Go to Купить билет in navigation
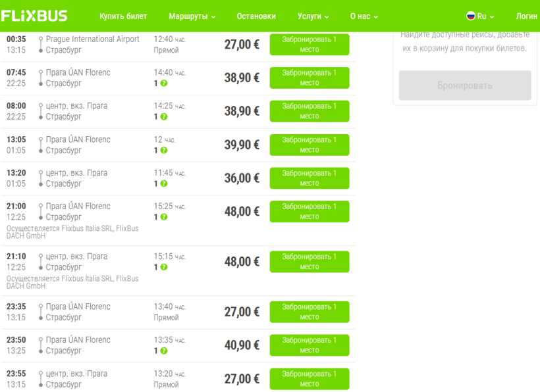Viewport: 540px width, 392px height. (123, 16)
